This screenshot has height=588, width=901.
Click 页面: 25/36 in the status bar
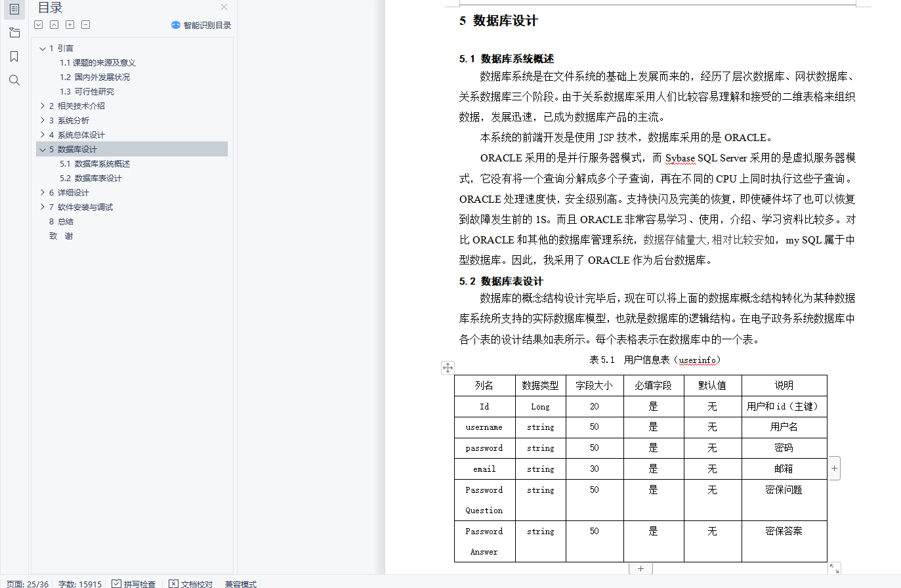pyautogui.click(x=28, y=583)
